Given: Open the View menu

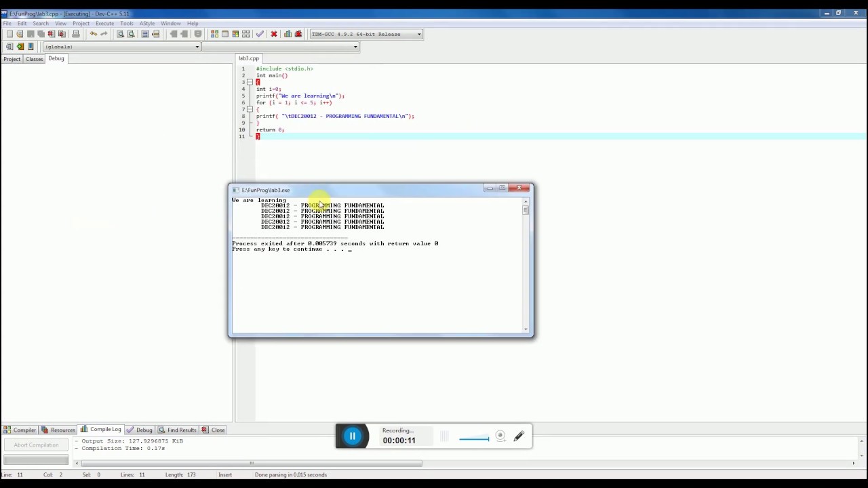Looking at the screenshot, I should coord(60,23).
